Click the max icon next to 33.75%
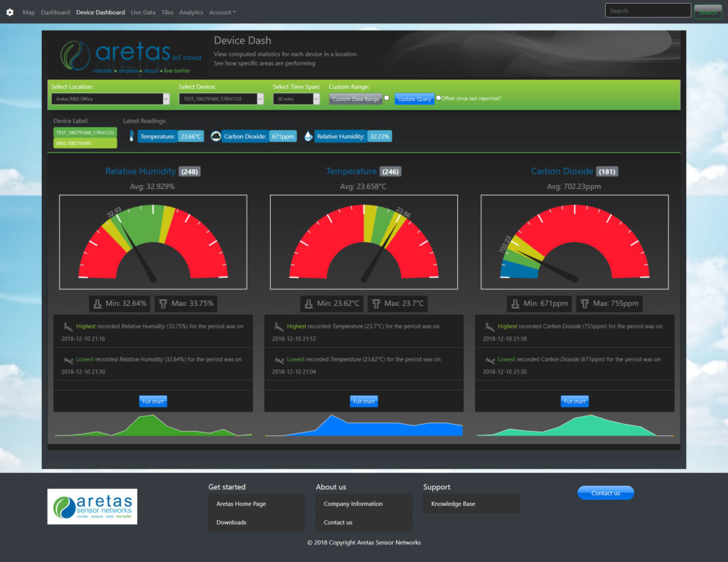The height and width of the screenshot is (562, 728). 163,304
